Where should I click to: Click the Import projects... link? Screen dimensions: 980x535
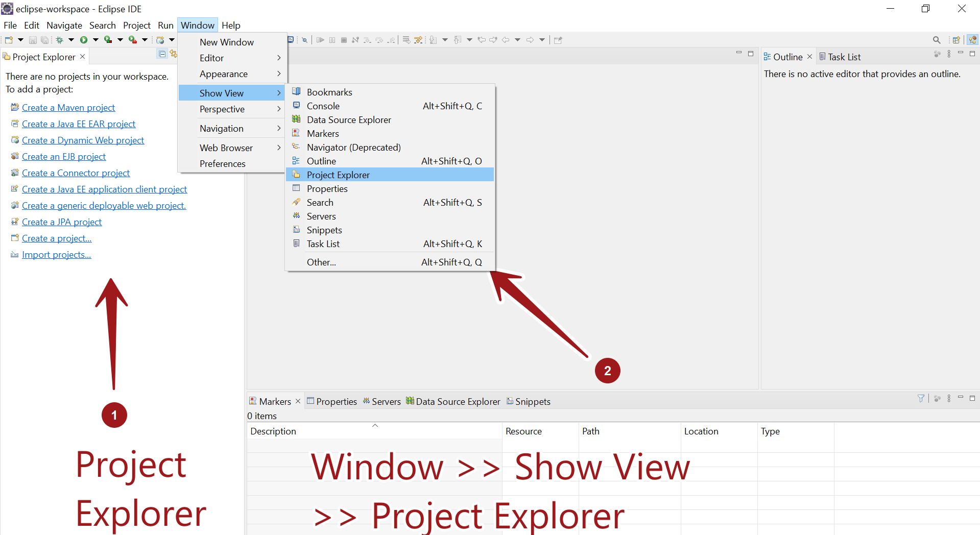[x=57, y=255]
